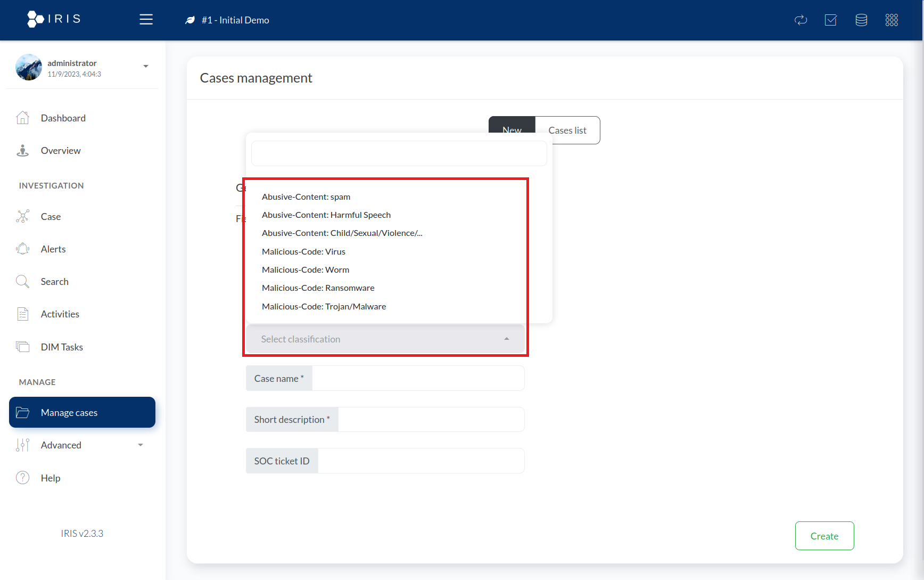Click the Alerts bell icon in sidebar

coord(22,249)
